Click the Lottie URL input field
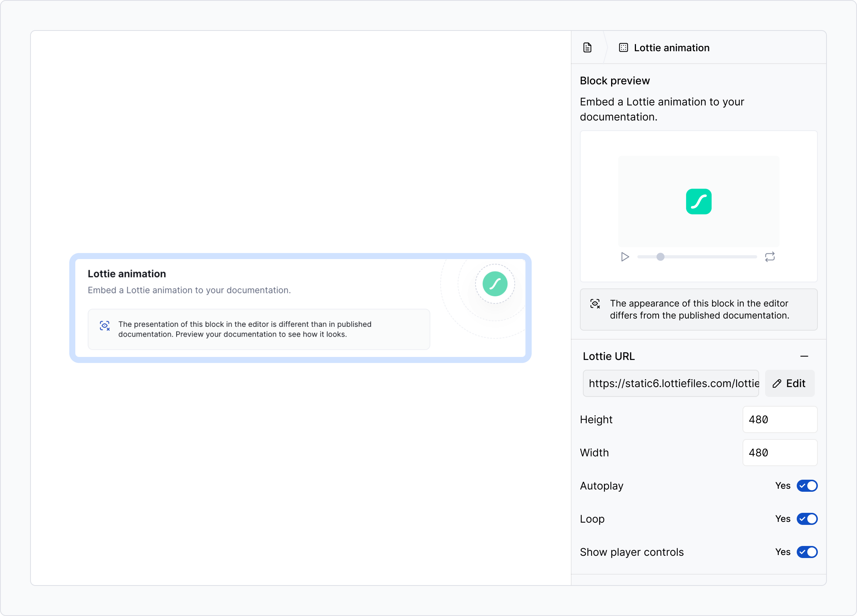Image resolution: width=857 pixels, height=616 pixels. click(x=670, y=384)
